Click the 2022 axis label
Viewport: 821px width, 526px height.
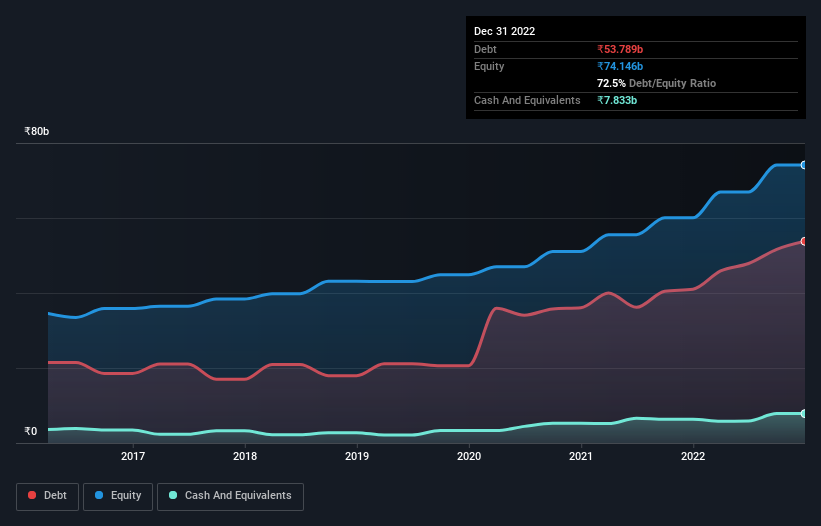(x=693, y=456)
